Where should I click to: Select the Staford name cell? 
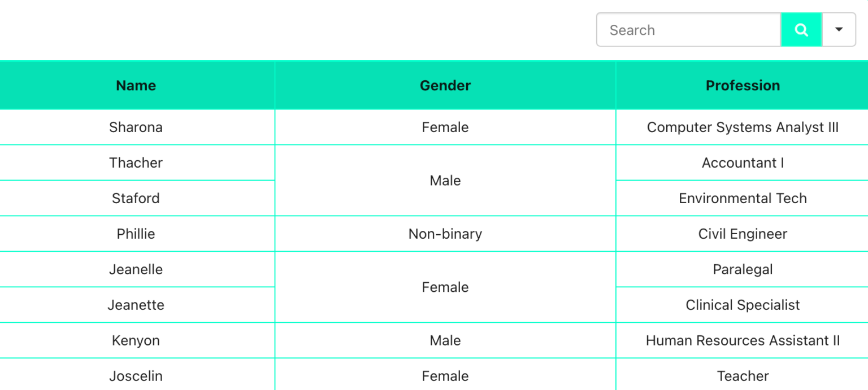pyautogui.click(x=136, y=198)
